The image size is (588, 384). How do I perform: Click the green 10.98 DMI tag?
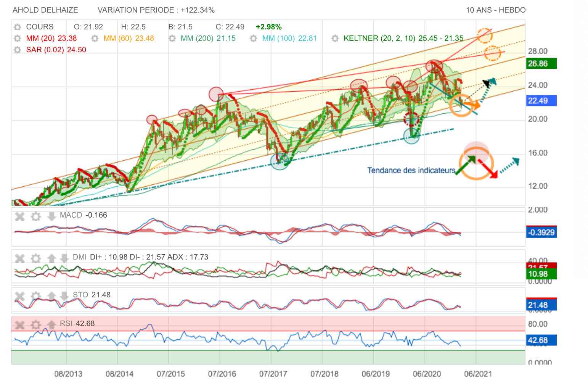pyautogui.click(x=541, y=274)
